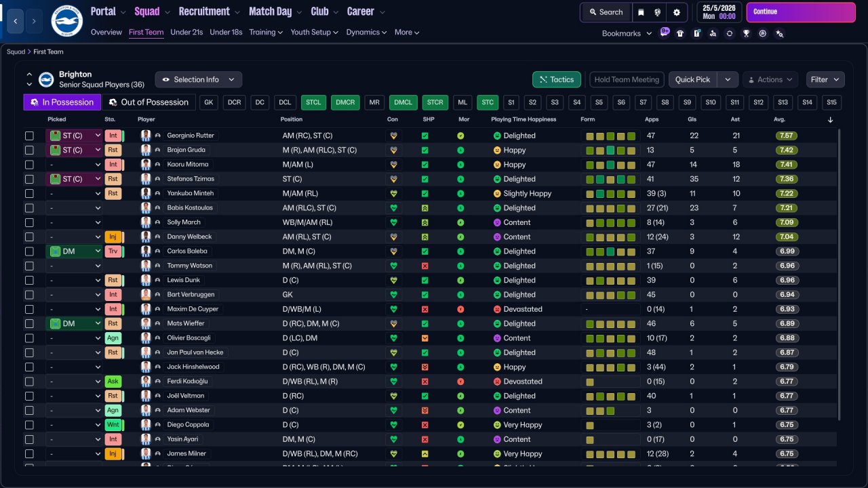Expand the Selection Info dropdown
The image size is (868, 488).
click(198, 79)
